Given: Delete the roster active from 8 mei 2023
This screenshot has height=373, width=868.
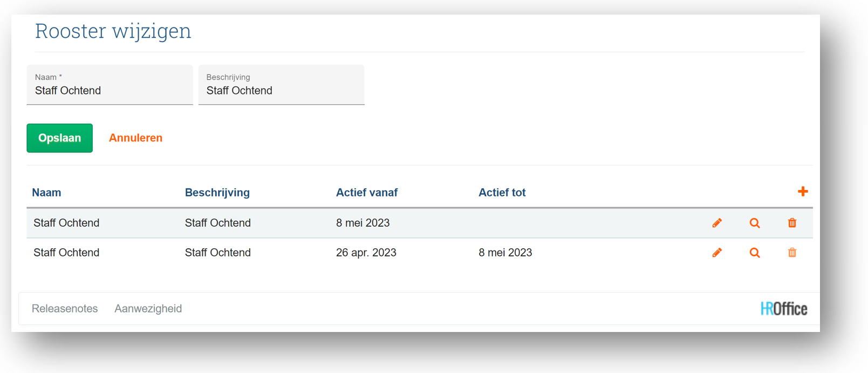Looking at the screenshot, I should pos(792,223).
